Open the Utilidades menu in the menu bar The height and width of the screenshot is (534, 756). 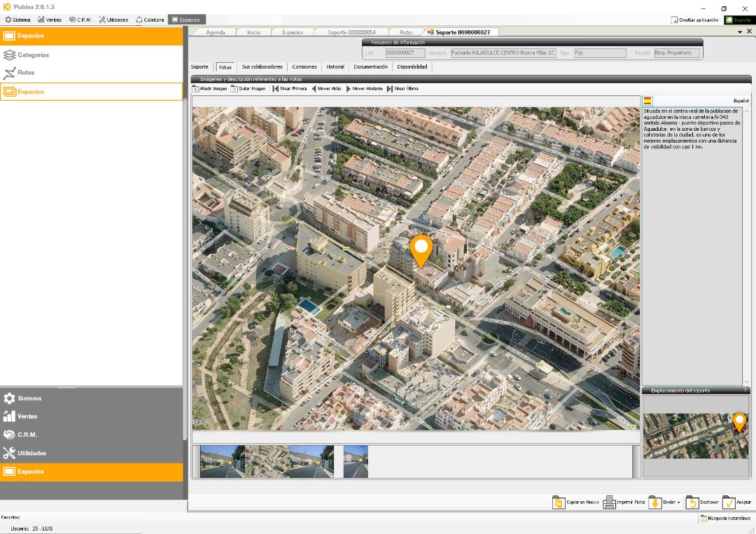click(113, 20)
